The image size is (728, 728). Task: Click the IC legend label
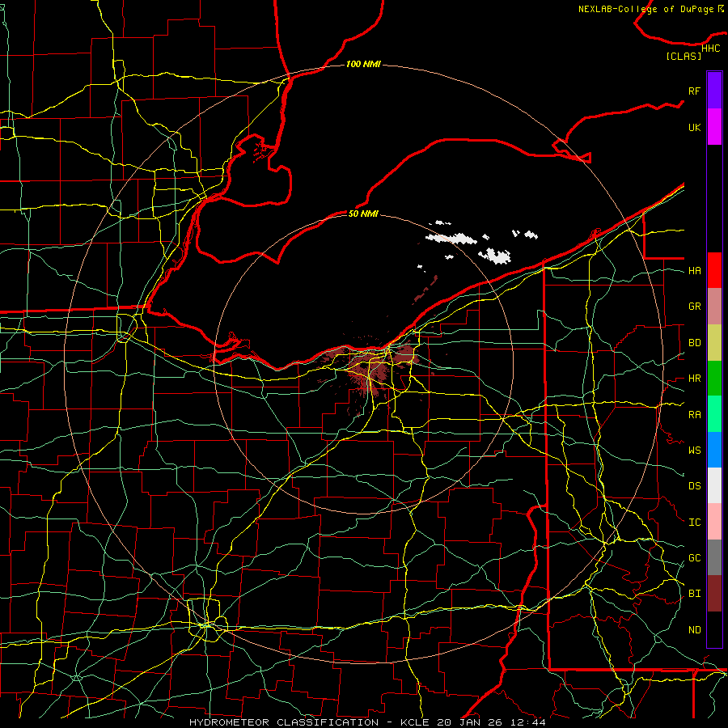coord(695,522)
